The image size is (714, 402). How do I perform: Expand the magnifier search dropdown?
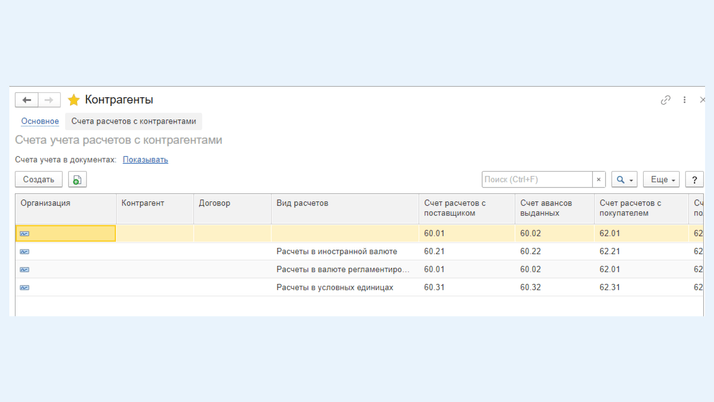tap(624, 180)
